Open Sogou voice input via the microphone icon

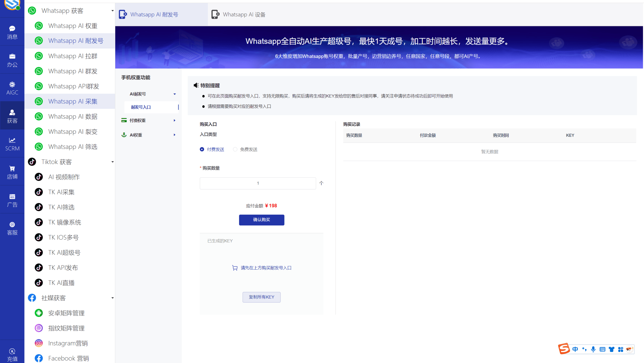tap(593, 349)
